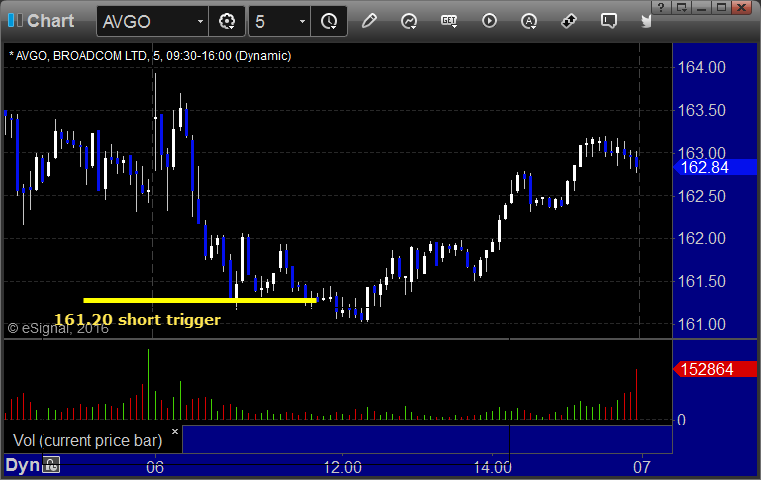Click the 163.50 price axis label
The width and height of the screenshot is (761, 480).
[x=701, y=110]
